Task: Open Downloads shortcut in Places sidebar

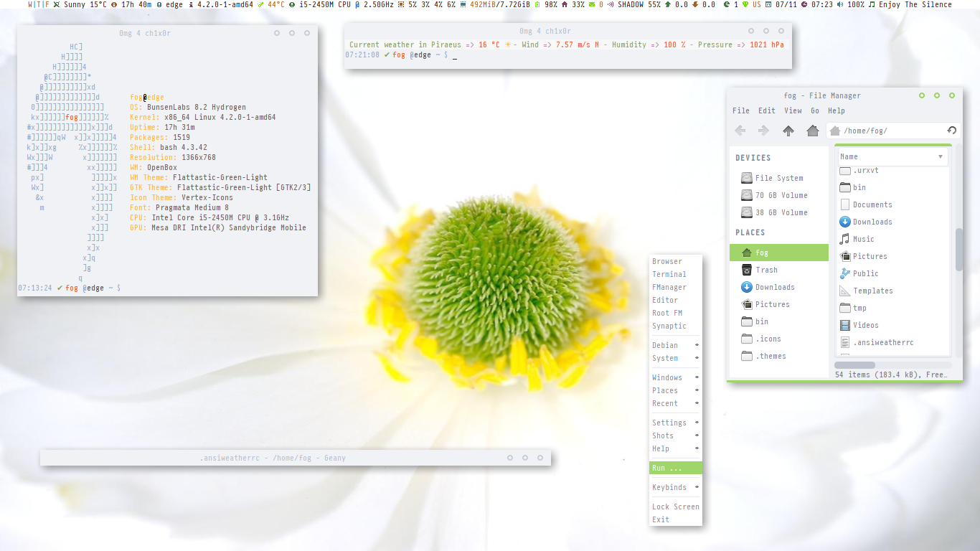Action: 779,287
